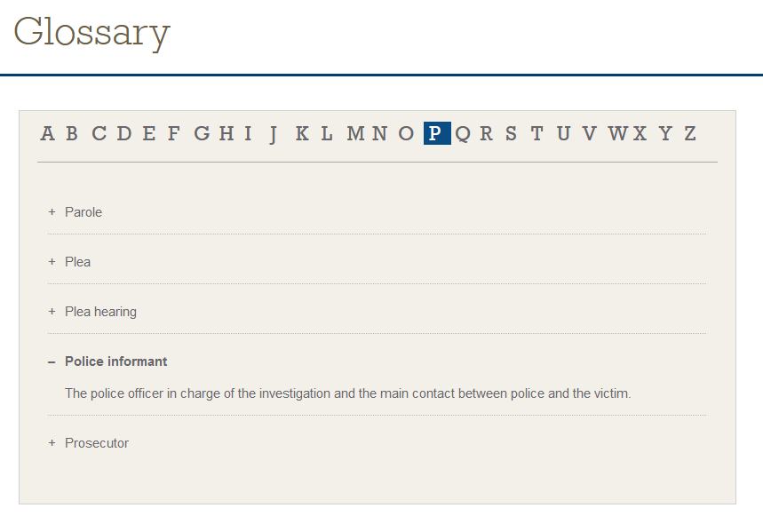
Task: Click the plus icon beside Plea hearing
Action: click(x=52, y=312)
